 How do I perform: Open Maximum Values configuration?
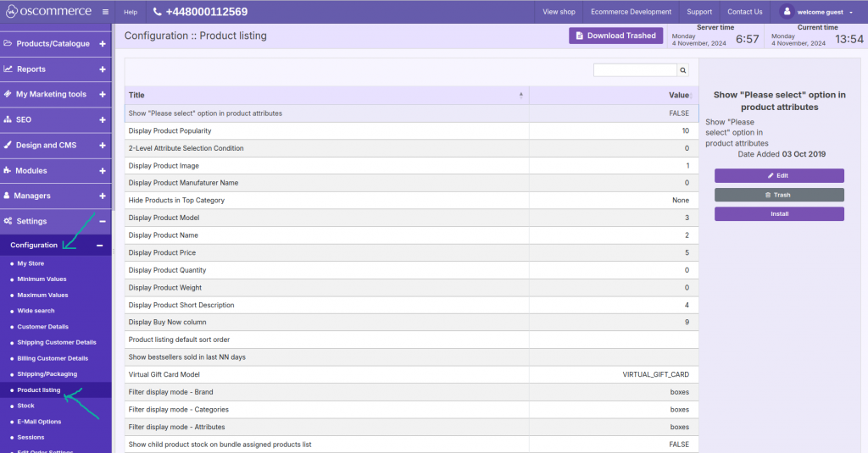[42, 296]
